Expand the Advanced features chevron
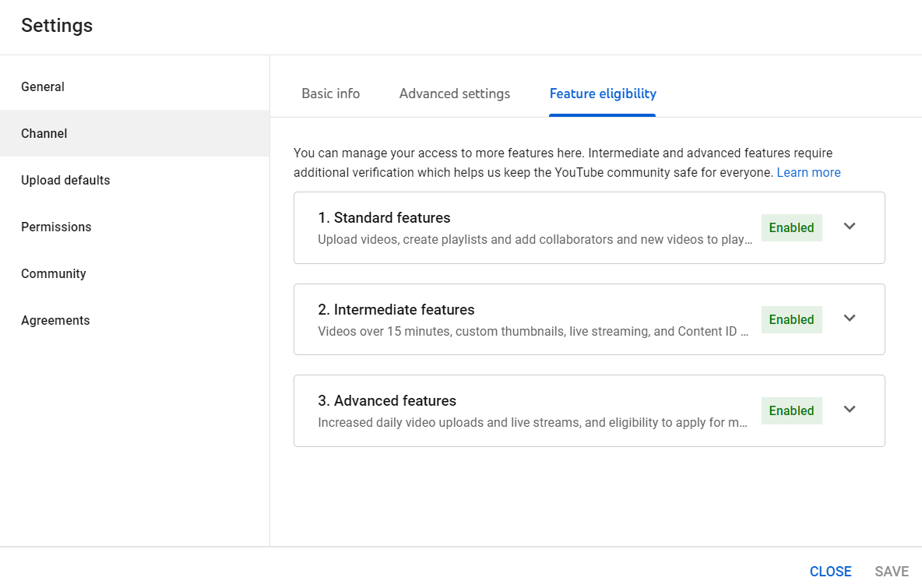The height and width of the screenshot is (588, 922). tap(850, 410)
